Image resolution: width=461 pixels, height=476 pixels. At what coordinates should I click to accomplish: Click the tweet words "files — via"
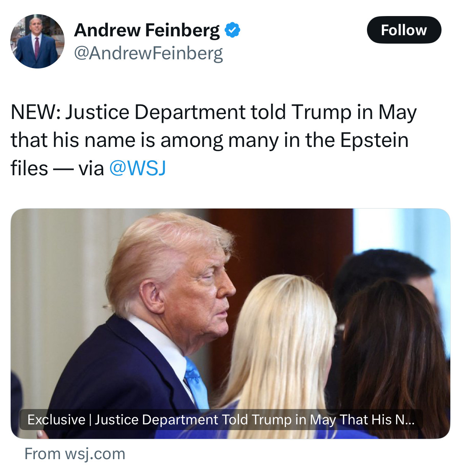point(57,168)
